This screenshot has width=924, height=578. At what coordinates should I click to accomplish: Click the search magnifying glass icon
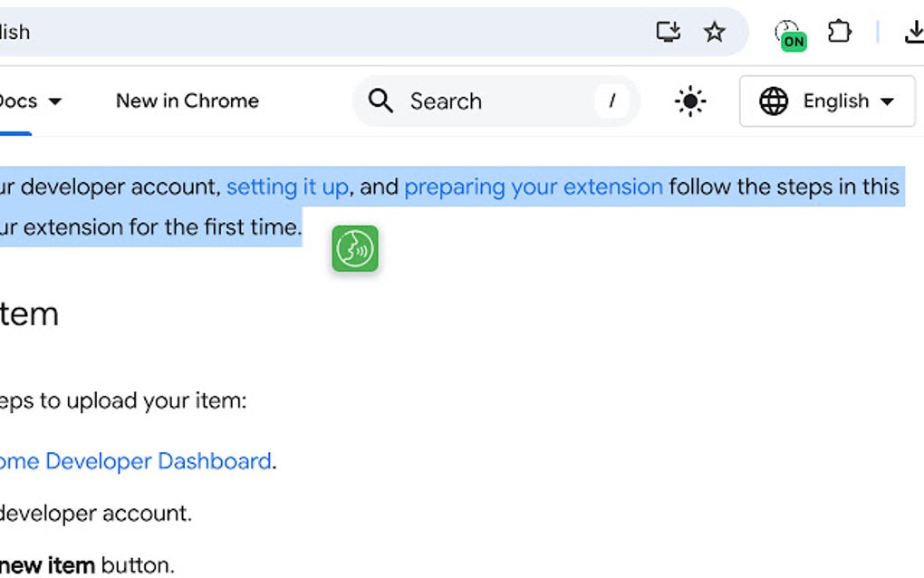[x=380, y=101]
